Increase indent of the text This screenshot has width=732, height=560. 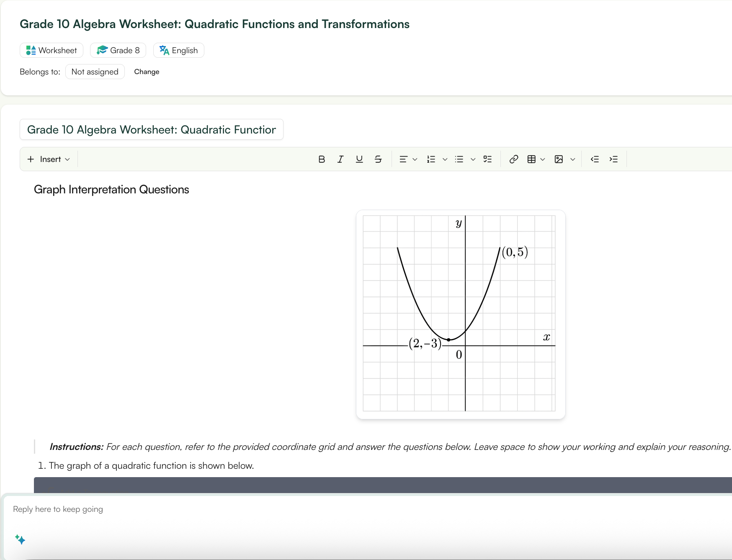613,159
